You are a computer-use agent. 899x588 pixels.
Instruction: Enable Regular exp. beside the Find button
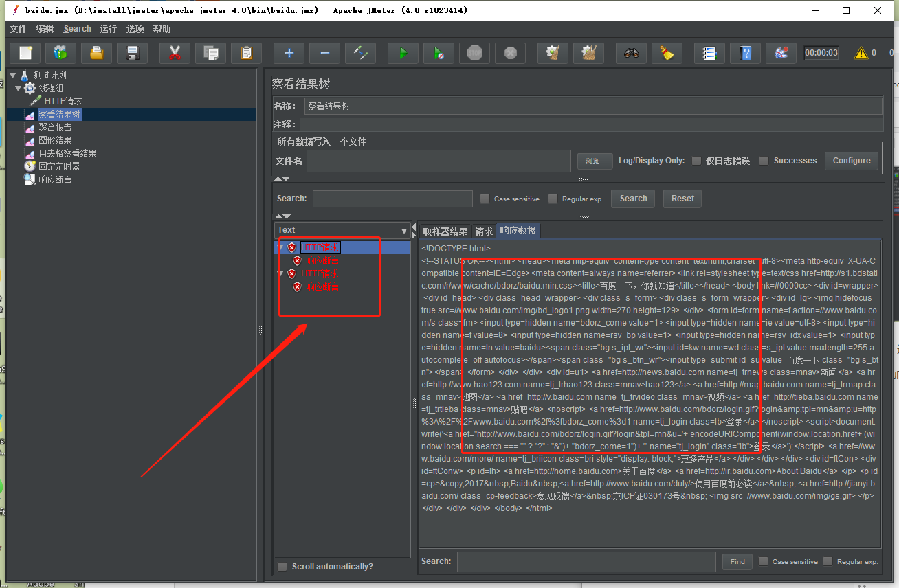click(x=828, y=561)
